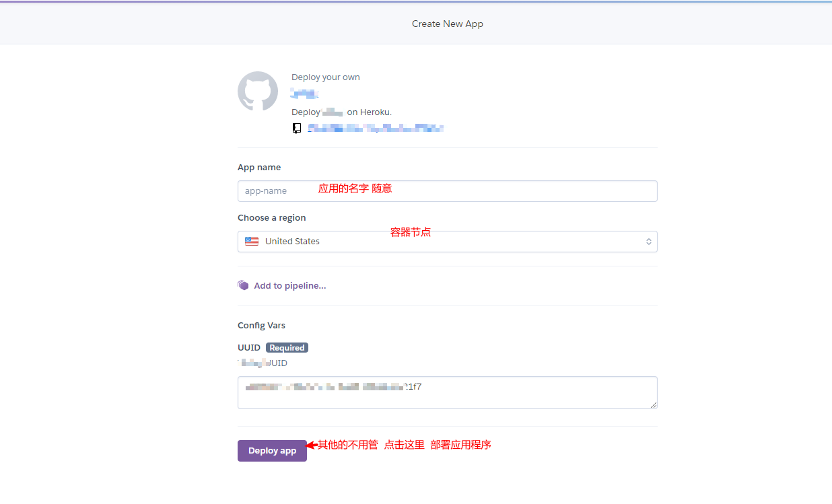Click the up-down arrows of region selector
832x504 pixels.
click(648, 242)
